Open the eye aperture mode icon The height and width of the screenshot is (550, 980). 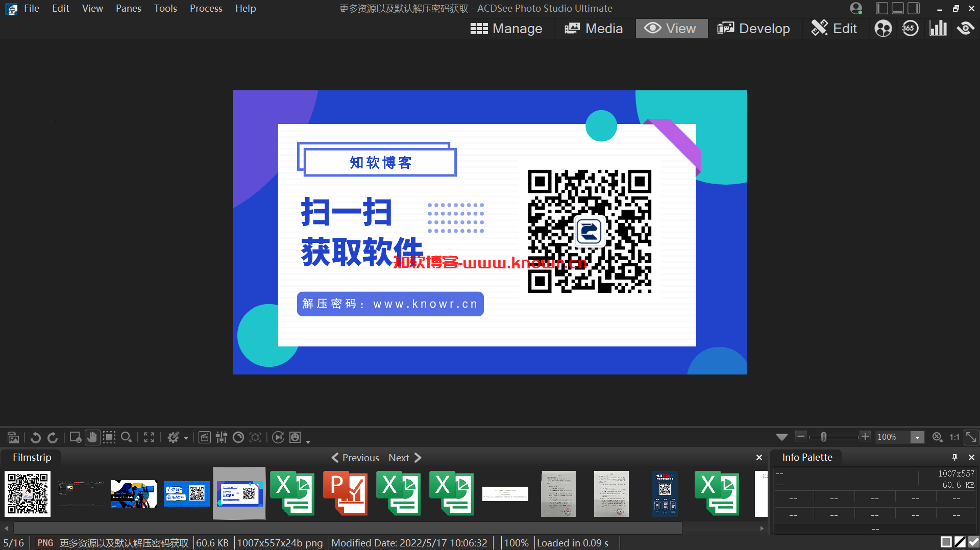tap(965, 29)
